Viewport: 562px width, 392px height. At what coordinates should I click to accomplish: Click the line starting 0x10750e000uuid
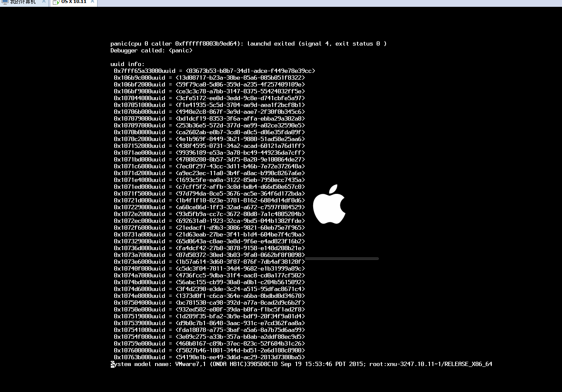[x=209, y=309]
